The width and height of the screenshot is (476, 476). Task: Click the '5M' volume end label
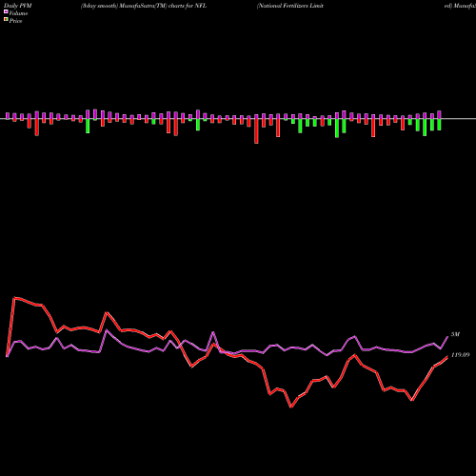pos(455,334)
